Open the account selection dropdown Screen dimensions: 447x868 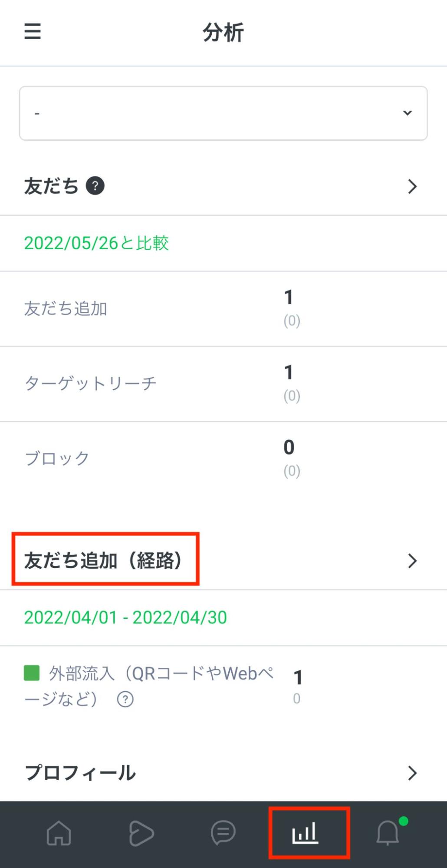click(x=223, y=113)
